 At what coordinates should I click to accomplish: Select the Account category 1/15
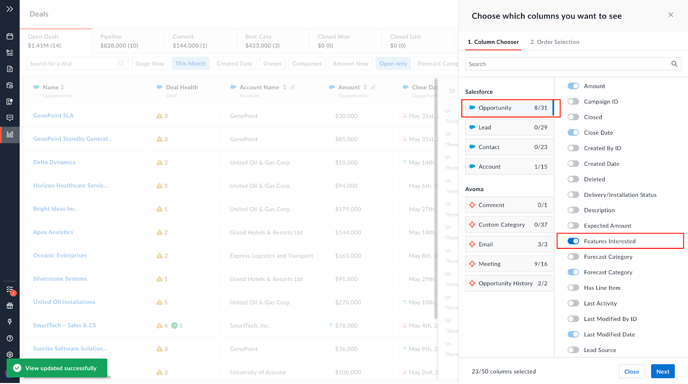pos(509,167)
